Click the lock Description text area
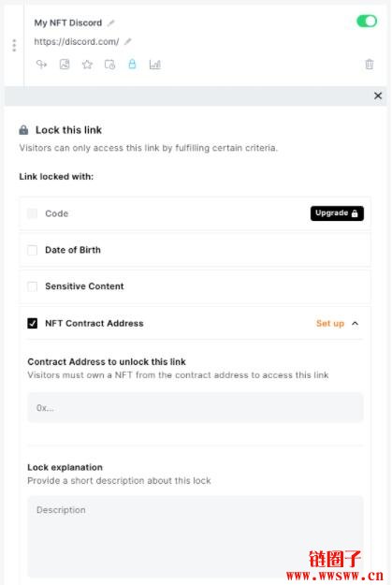The width and height of the screenshot is (392, 585). pos(196,536)
